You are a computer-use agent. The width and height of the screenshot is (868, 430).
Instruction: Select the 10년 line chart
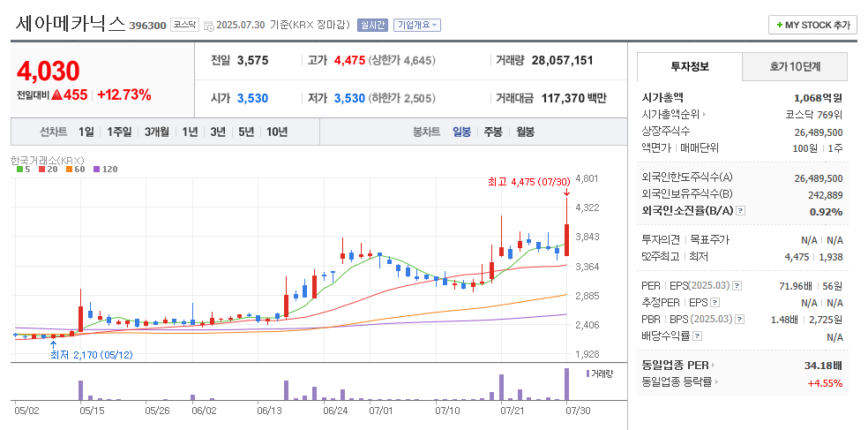click(x=277, y=132)
